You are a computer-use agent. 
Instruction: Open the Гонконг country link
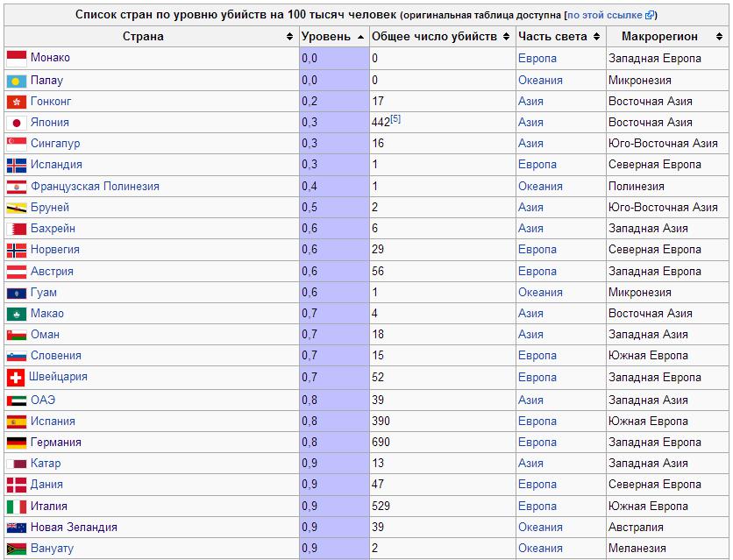click(50, 101)
